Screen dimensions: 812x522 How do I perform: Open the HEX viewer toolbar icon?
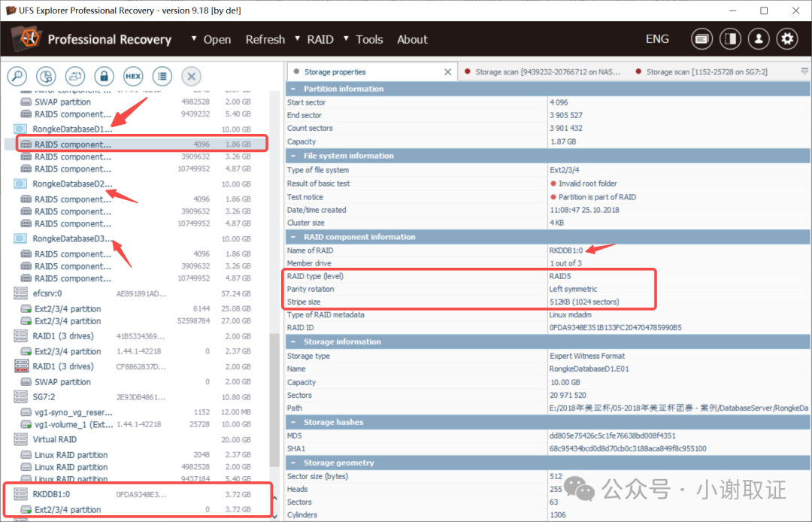coord(133,77)
